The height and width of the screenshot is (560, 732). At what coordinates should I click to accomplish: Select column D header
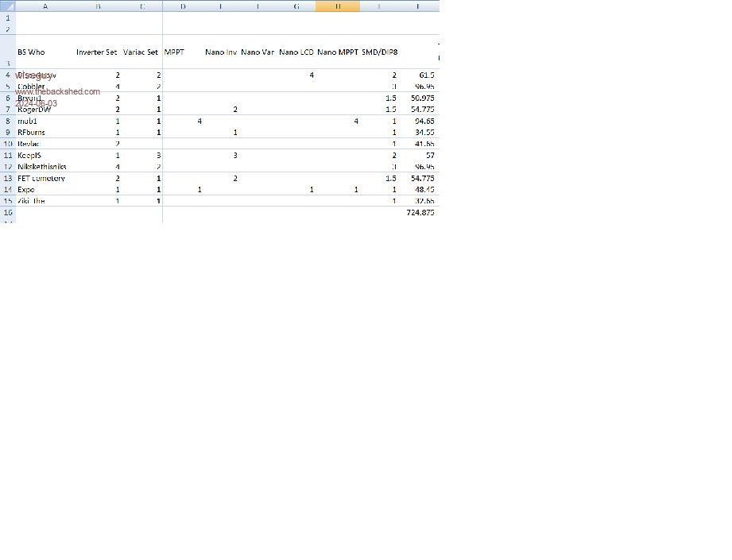[x=183, y=6]
